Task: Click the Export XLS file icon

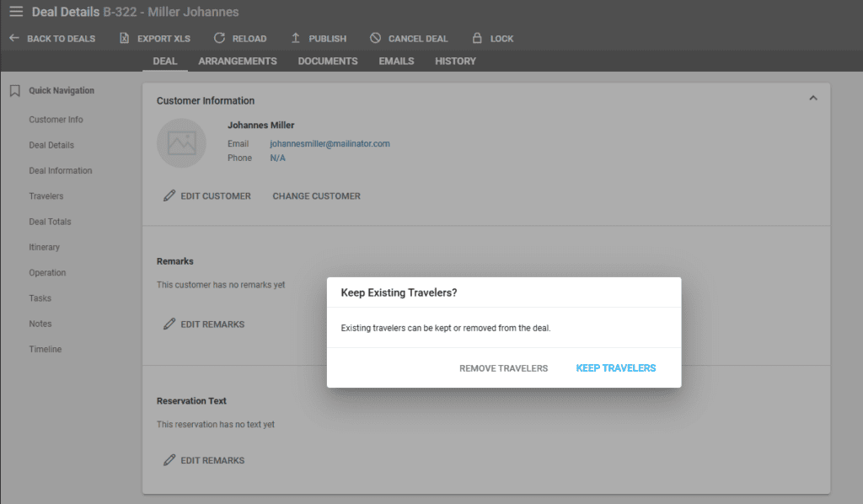Action: coord(125,39)
